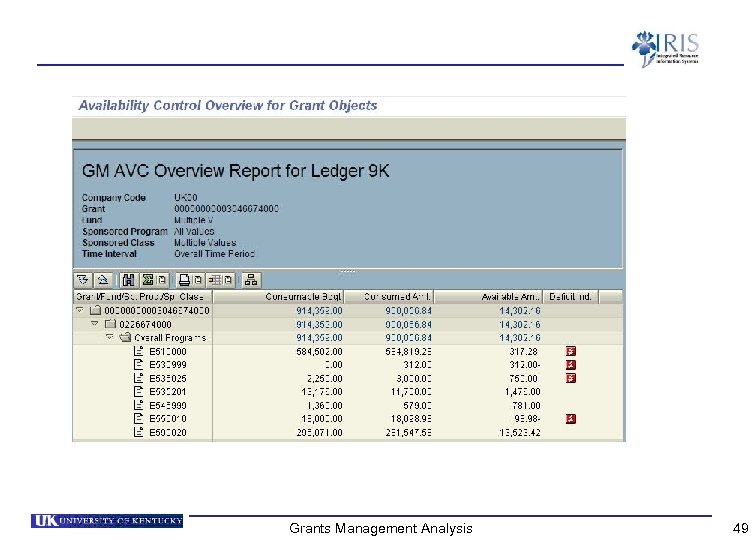Click the Grant/Fund/Sp. Prog/Sp. Class column header
756x540 pixels.
143,297
